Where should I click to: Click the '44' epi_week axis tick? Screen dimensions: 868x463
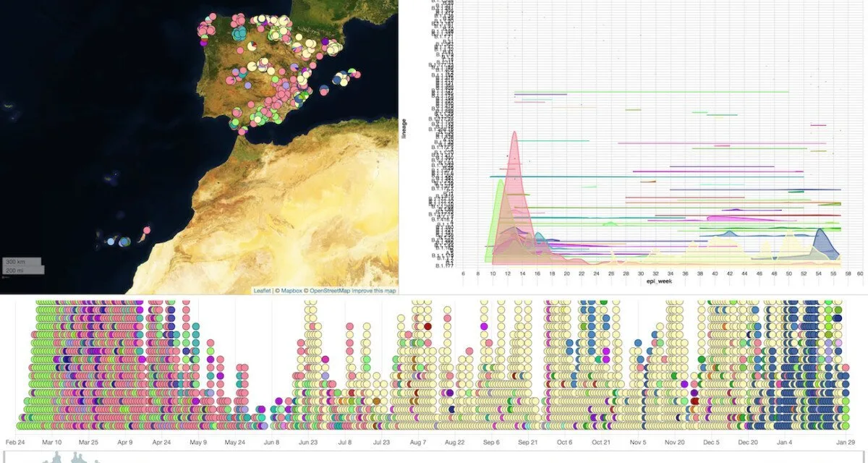coord(744,274)
